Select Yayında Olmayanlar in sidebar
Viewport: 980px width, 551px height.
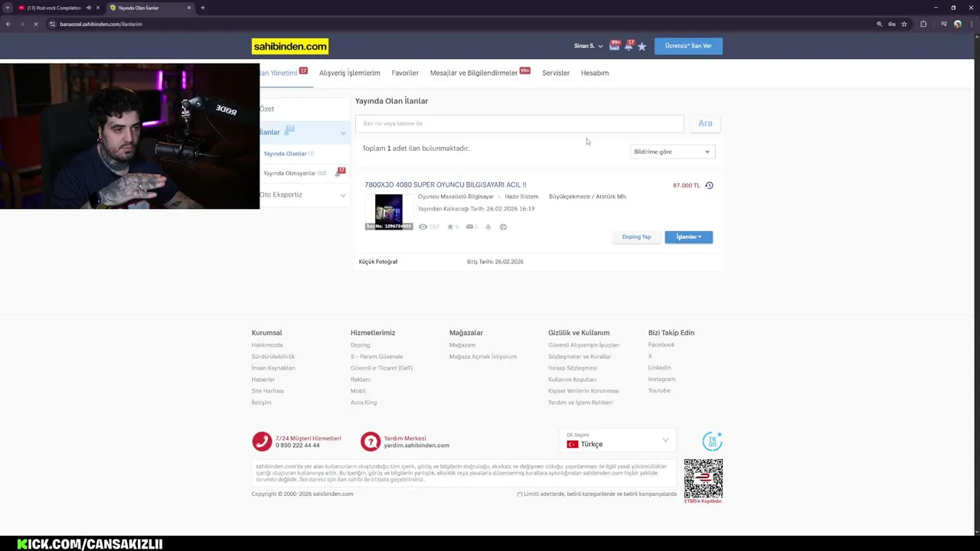[x=289, y=173]
